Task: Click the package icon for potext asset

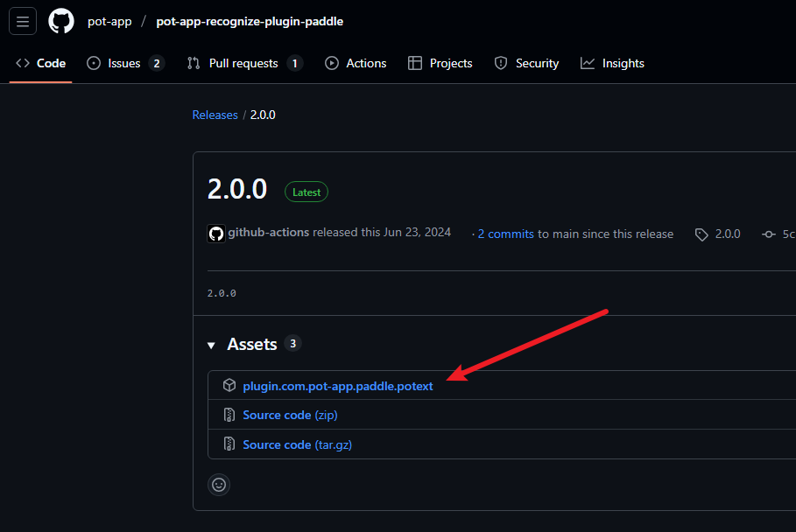Action: pos(229,386)
